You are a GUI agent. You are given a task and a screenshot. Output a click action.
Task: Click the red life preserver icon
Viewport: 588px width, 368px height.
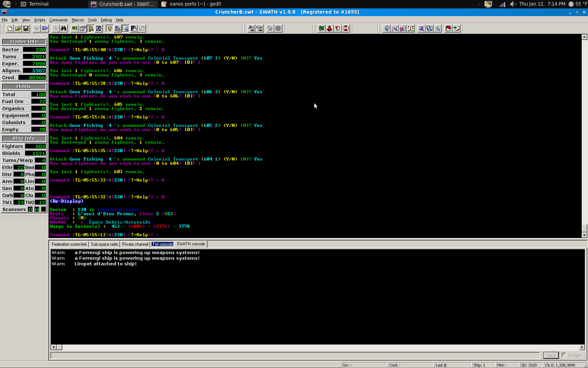click(346, 28)
